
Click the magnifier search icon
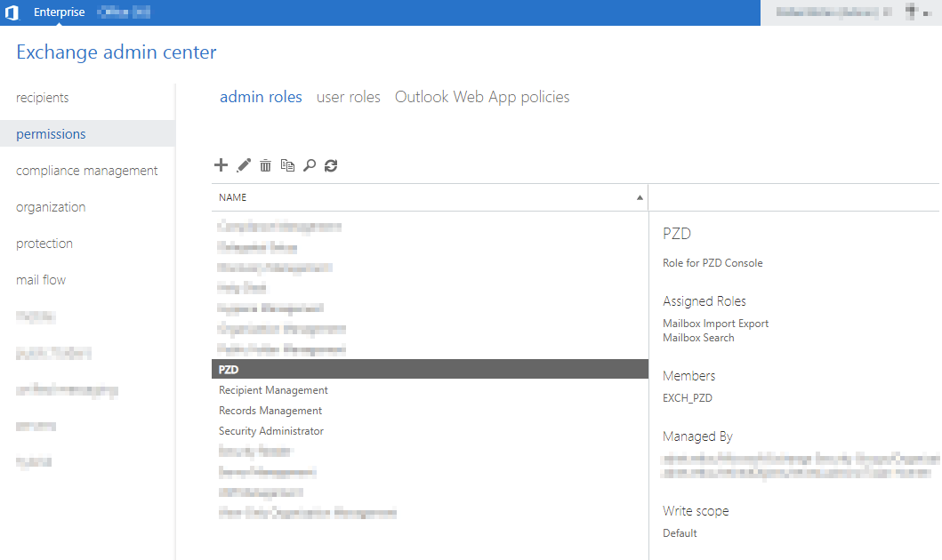[310, 165]
